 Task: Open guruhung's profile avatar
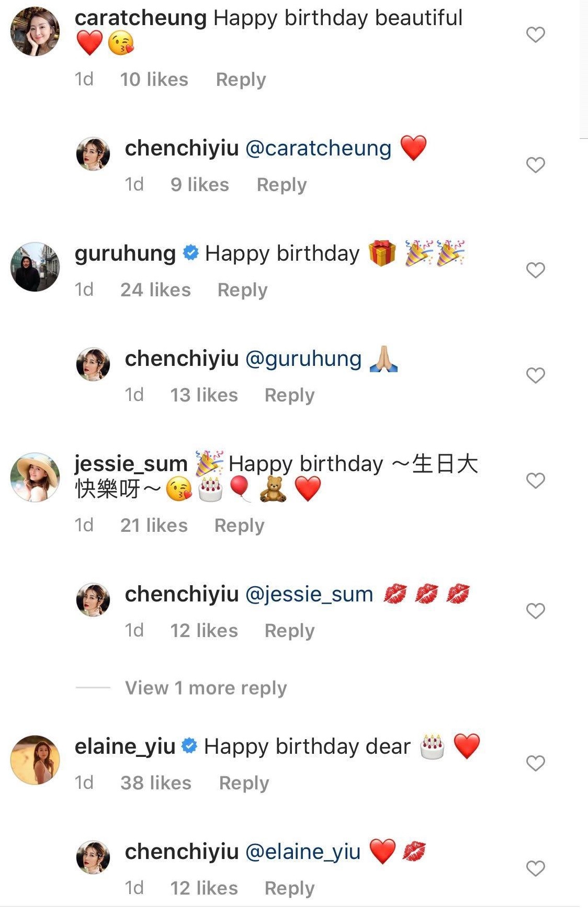click(x=35, y=266)
